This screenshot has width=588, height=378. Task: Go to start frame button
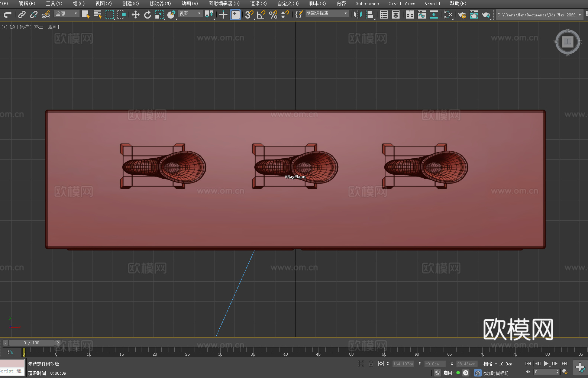click(528, 364)
